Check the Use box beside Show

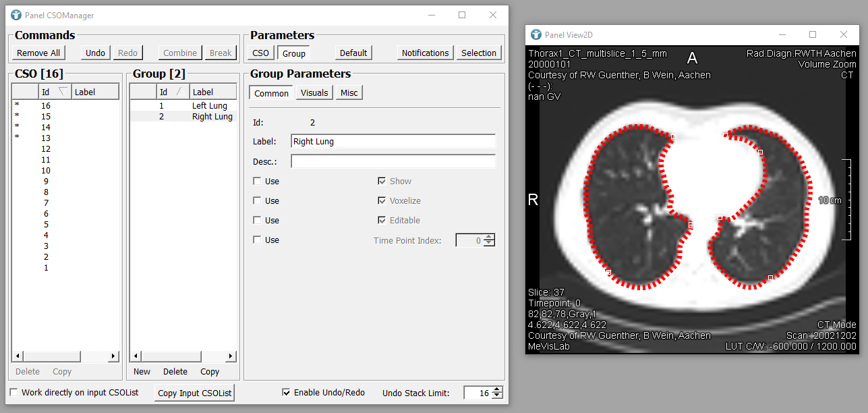tap(257, 181)
